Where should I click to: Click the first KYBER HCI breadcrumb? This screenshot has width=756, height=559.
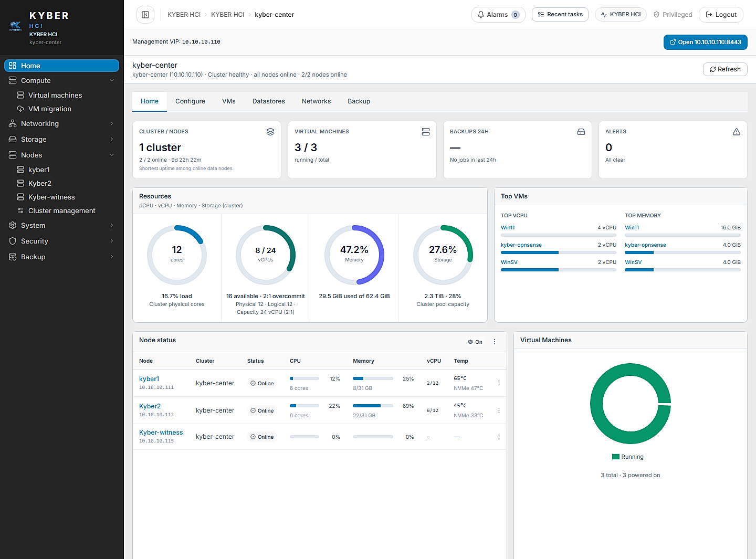click(184, 15)
